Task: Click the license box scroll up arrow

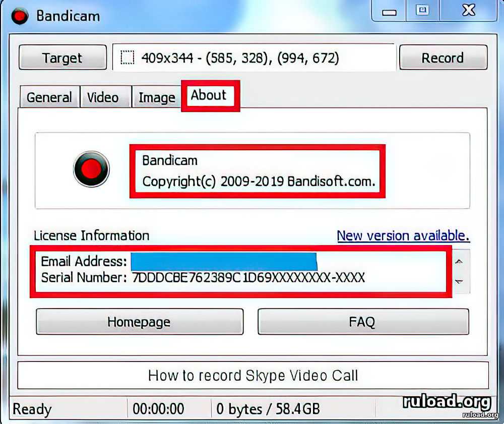Action: [459, 261]
